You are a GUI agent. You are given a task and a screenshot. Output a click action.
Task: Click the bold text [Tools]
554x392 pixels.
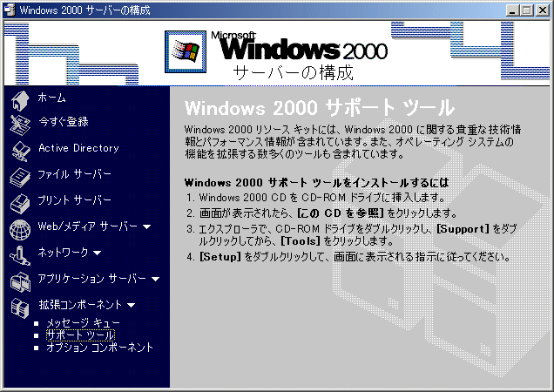[301, 241]
